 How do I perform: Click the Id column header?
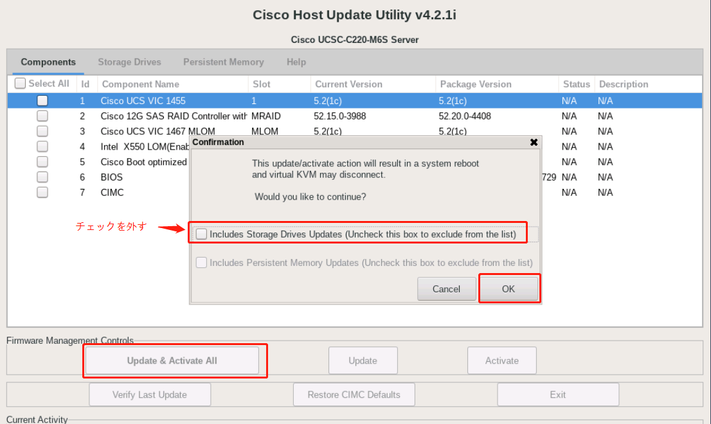pos(85,84)
